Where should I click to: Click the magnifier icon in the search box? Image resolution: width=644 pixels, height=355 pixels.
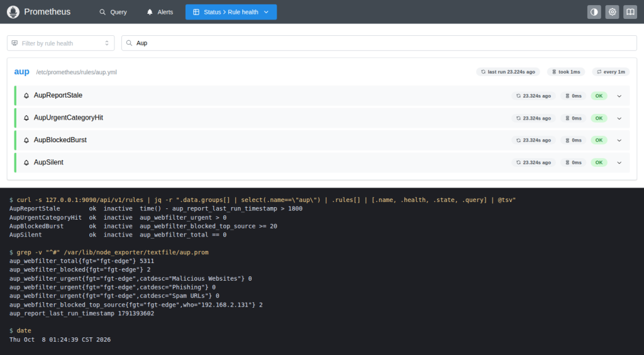[x=129, y=43]
